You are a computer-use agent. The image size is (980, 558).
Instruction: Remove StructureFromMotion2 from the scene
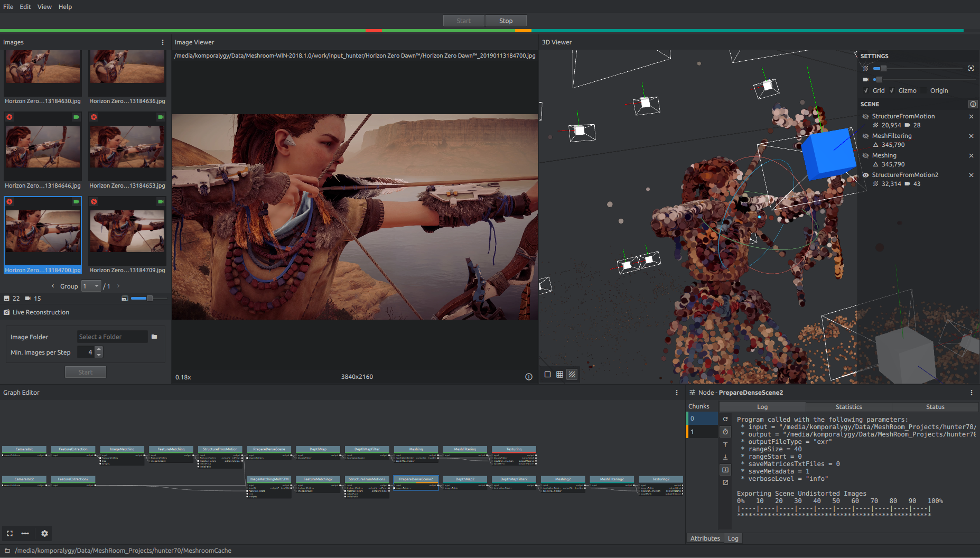(971, 175)
